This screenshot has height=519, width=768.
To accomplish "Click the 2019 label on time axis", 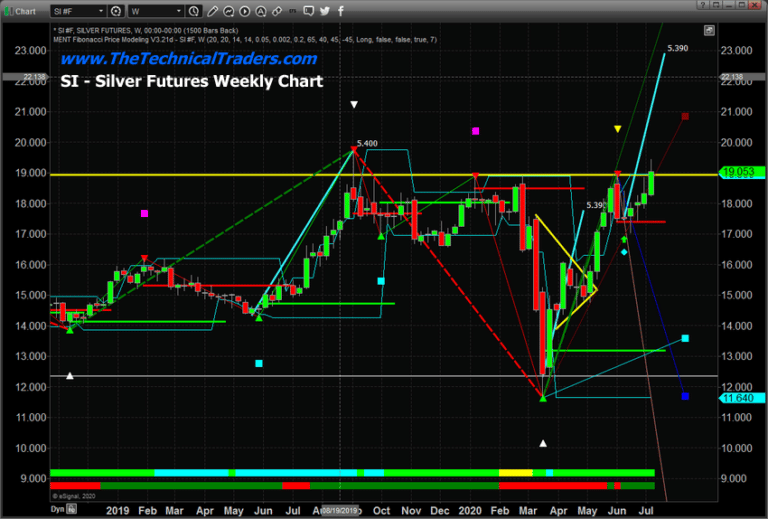I will (118, 511).
